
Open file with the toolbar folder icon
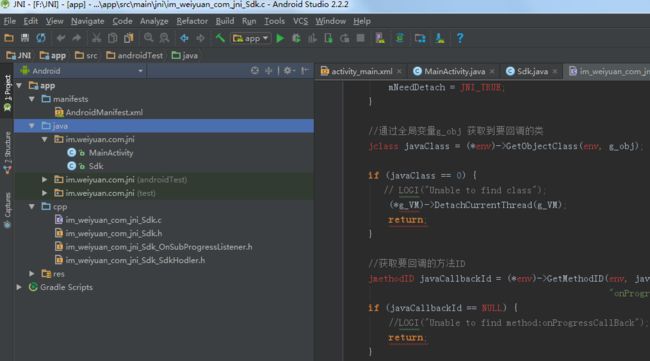pyautogui.click(x=9, y=38)
